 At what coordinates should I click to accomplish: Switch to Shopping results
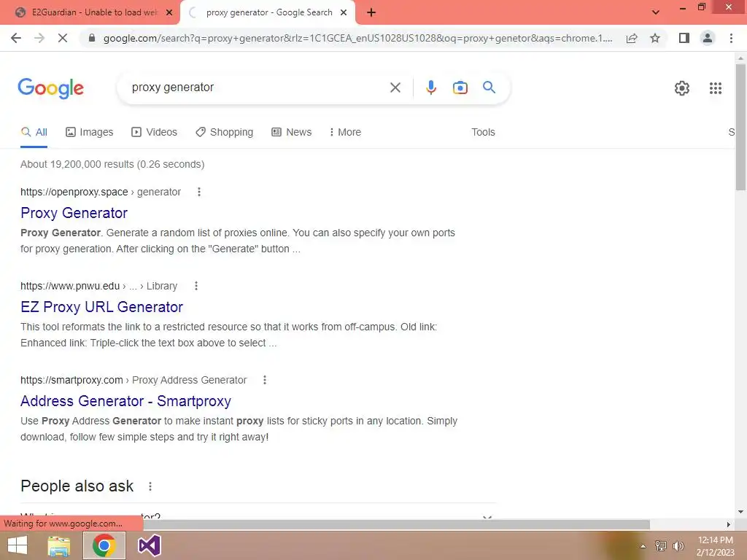pos(225,132)
